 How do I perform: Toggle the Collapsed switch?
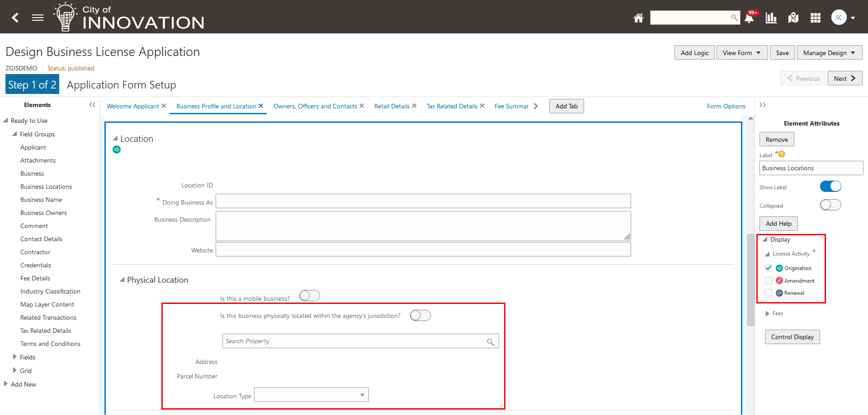(830, 205)
